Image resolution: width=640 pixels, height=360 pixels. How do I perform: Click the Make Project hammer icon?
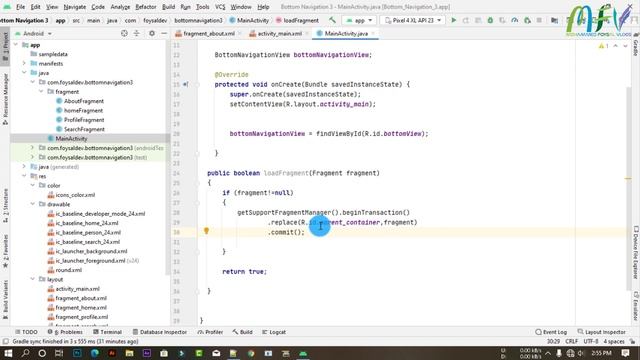(x=333, y=20)
